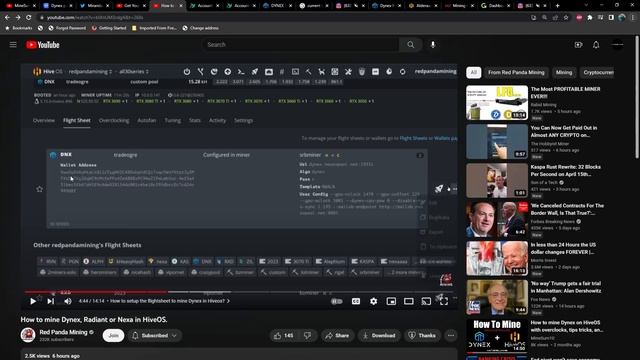The image size is (640, 360).
Task: Select the Mining filter chip
Action: coord(564,72)
